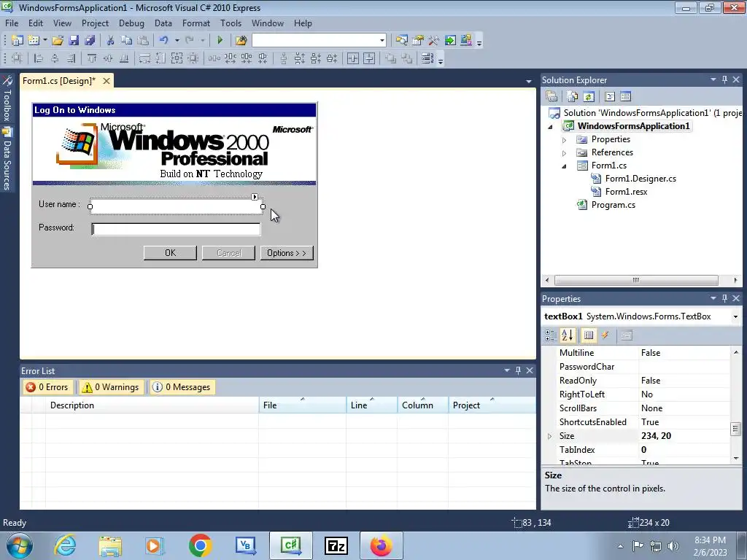Pin the Solution Explorer panel

point(724,79)
